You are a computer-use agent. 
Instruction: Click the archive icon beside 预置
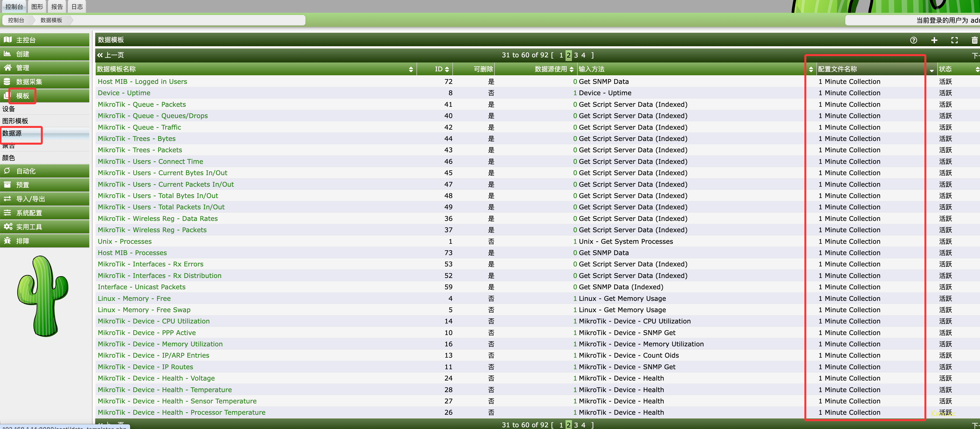pyautogui.click(x=7, y=185)
